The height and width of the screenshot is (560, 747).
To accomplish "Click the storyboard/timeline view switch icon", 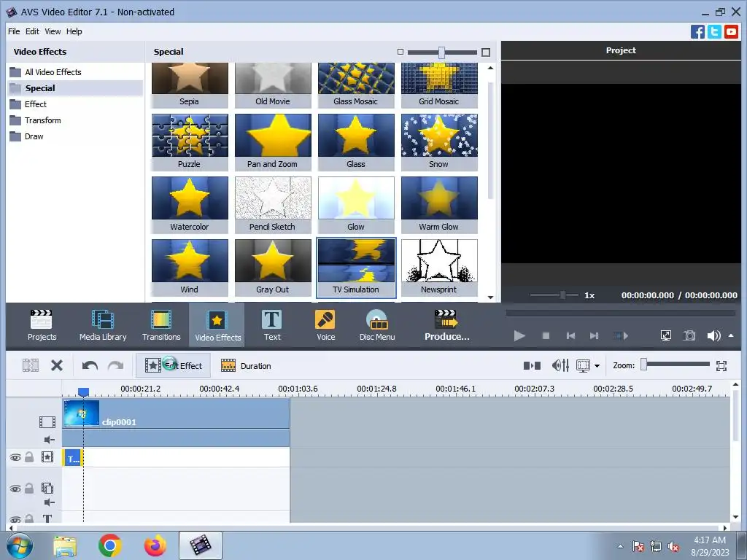I will pyautogui.click(x=532, y=366).
